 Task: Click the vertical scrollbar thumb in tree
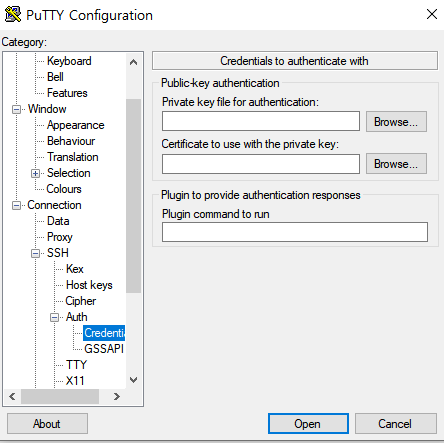(x=133, y=196)
